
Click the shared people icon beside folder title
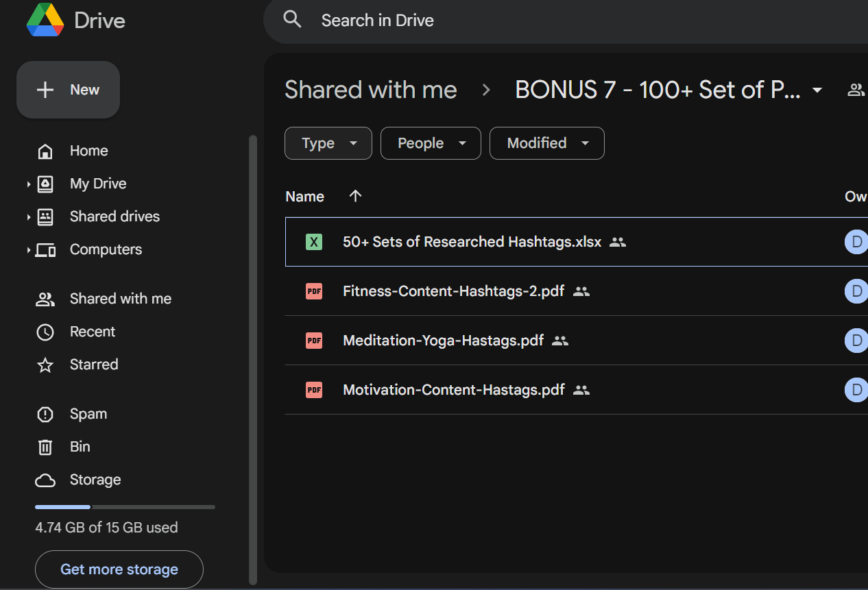(856, 90)
